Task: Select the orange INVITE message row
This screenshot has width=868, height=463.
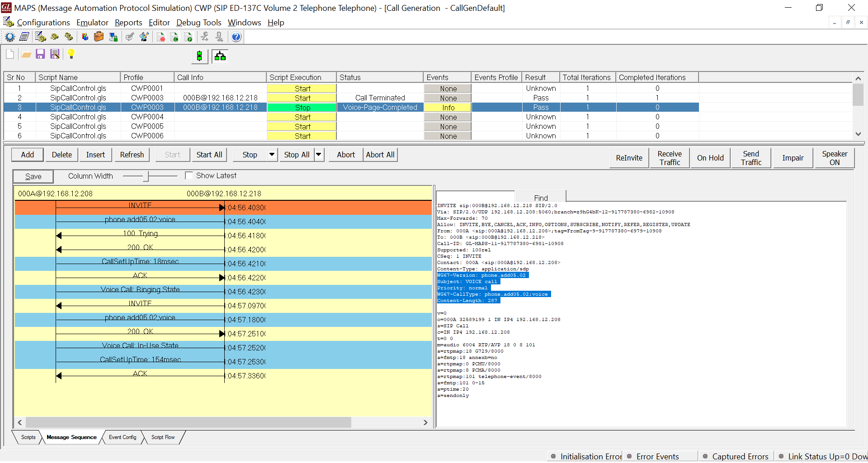Action: pyautogui.click(x=223, y=208)
